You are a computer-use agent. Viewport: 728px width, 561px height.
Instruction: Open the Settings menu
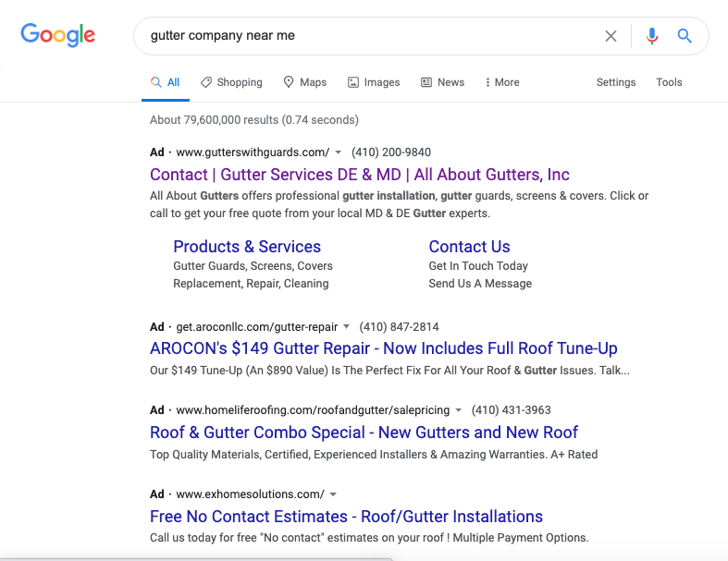[x=615, y=82]
